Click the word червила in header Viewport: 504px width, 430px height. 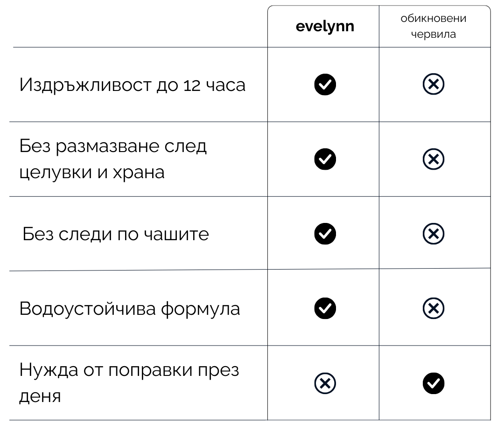point(433,34)
